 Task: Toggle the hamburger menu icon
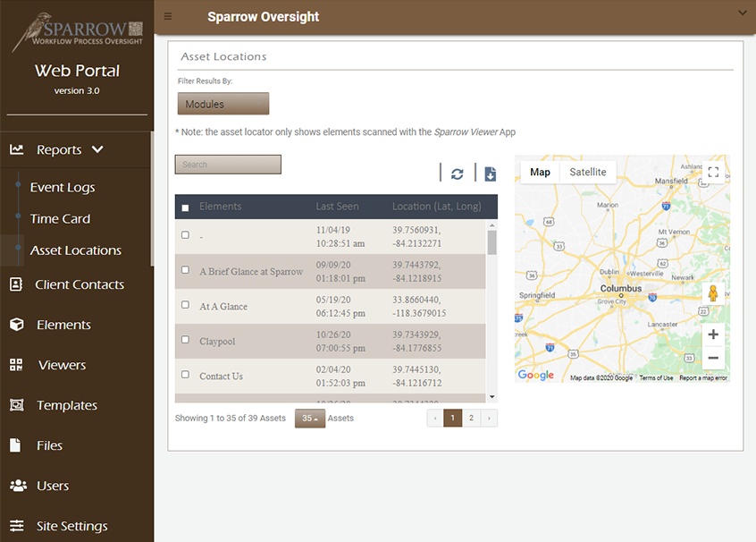(168, 16)
